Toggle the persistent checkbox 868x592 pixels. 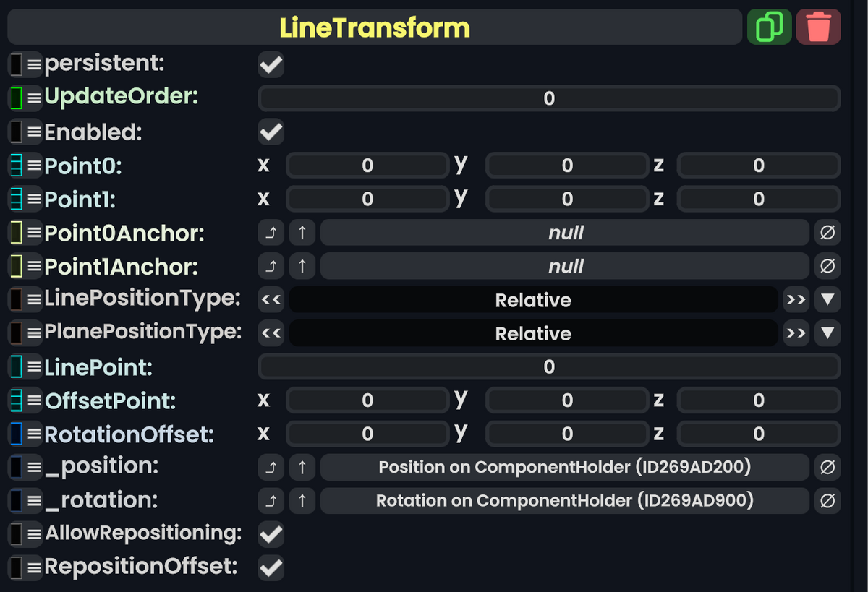[270, 64]
